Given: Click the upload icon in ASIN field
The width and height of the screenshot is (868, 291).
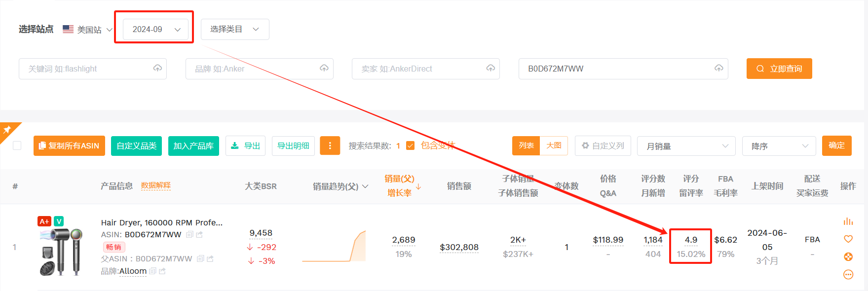Looking at the screenshot, I should coord(719,68).
